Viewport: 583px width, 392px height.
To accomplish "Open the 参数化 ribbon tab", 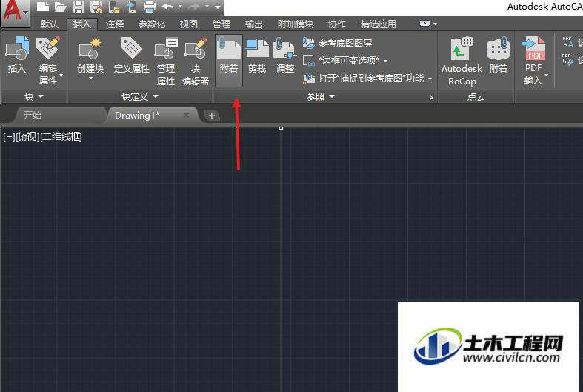I will [x=152, y=24].
